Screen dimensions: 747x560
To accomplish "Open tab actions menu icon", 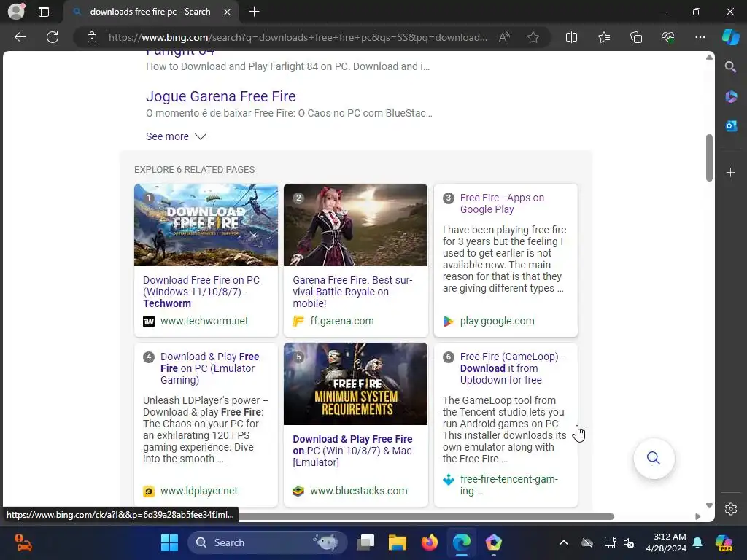I will pyautogui.click(x=43, y=12).
